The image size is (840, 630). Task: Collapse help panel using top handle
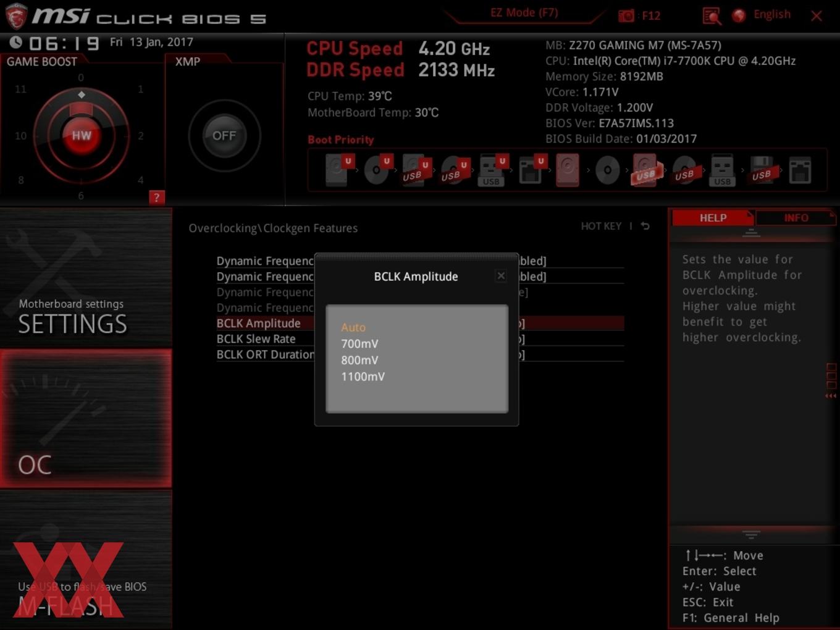(x=751, y=233)
